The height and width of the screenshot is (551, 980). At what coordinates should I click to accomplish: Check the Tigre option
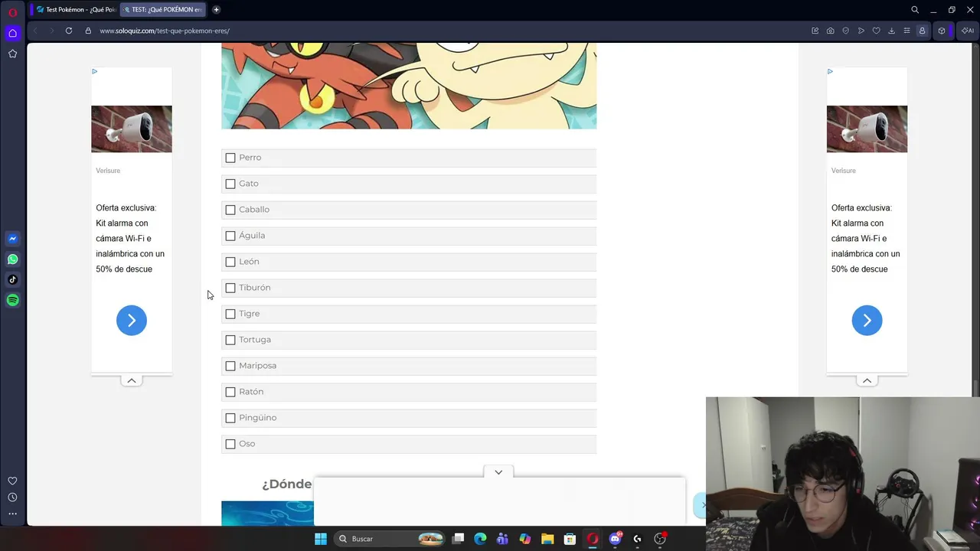click(x=230, y=314)
